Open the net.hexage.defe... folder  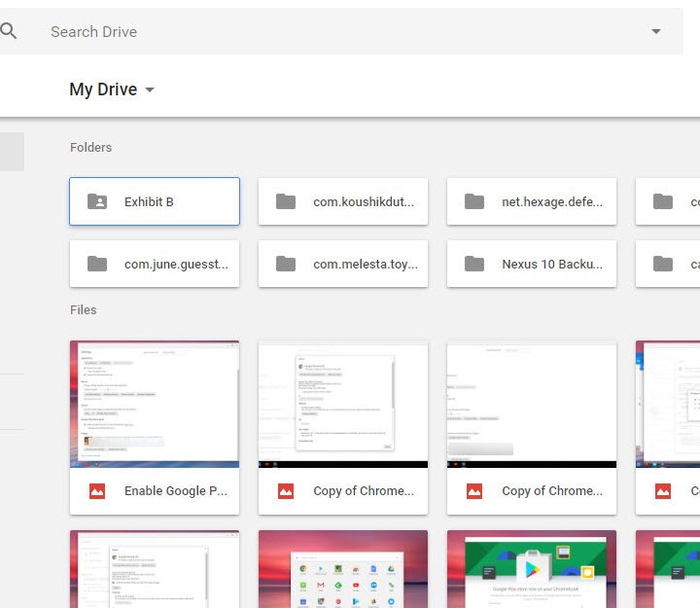(x=532, y=201)
